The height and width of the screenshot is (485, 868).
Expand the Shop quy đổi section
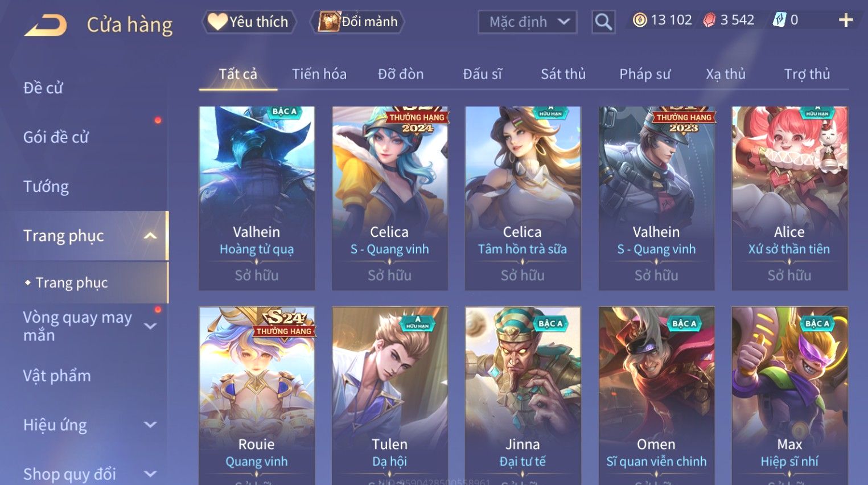pos(150,474)
